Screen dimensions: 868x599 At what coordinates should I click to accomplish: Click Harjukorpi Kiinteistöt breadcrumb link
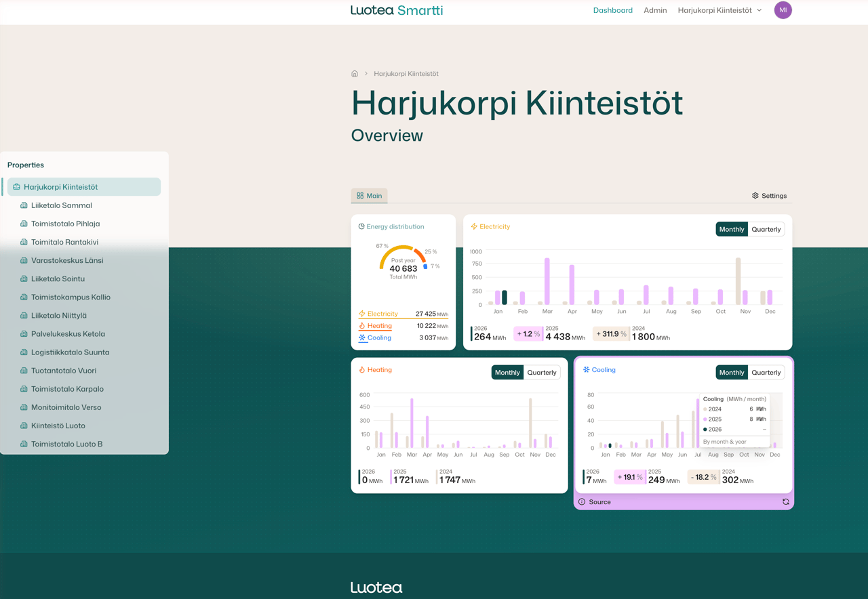pyautogui.click(x=406, y=74)
